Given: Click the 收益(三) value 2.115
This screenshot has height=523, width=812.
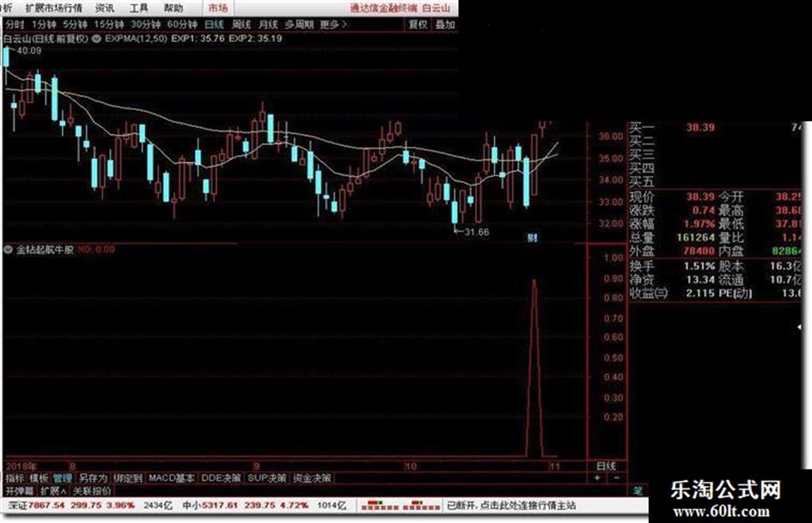Looking at the screenshot, I should point(700,293).
